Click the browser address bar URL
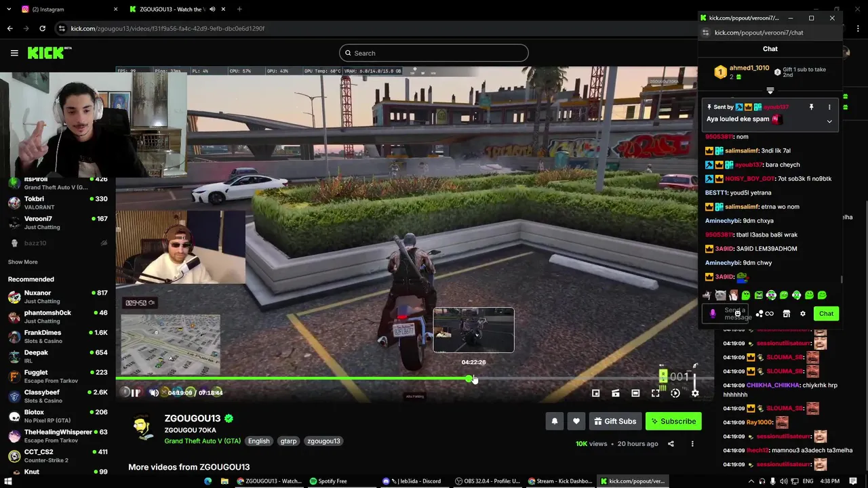 [167, 28]
